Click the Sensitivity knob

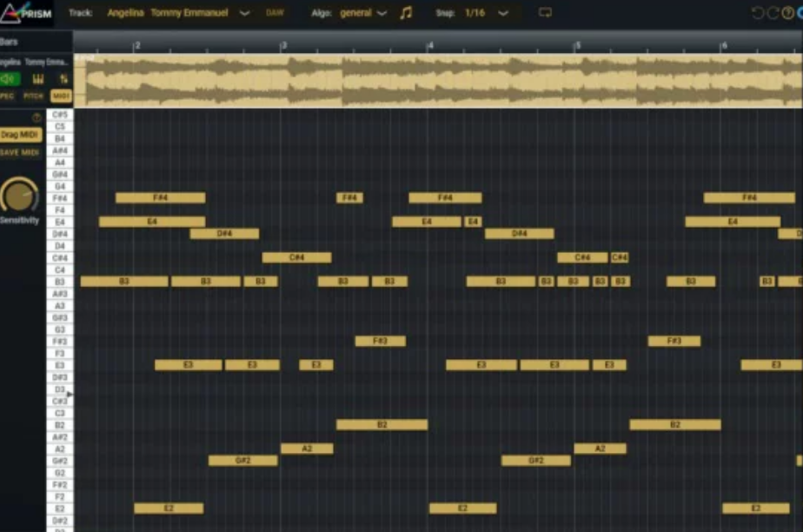(19, 195)
